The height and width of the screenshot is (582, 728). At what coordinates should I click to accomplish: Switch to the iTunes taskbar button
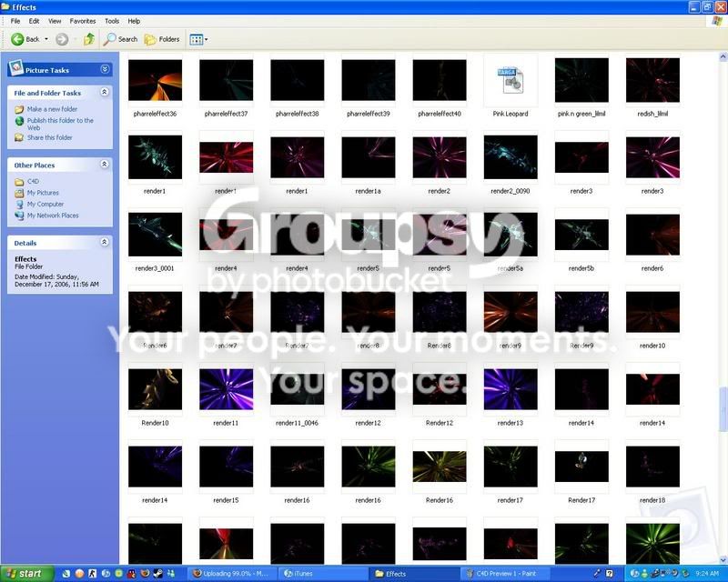tap(323, 574)
